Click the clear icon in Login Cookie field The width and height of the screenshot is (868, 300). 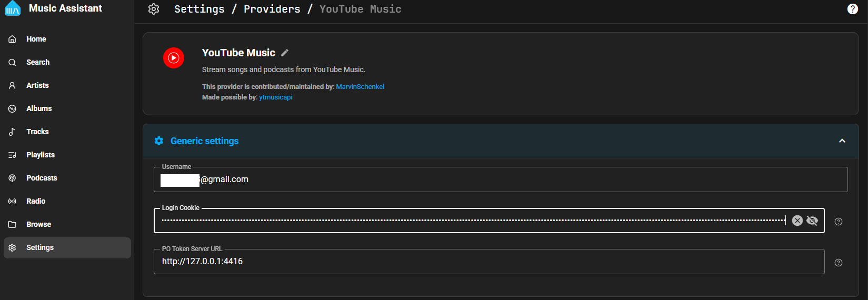click(x=797, y=221)
